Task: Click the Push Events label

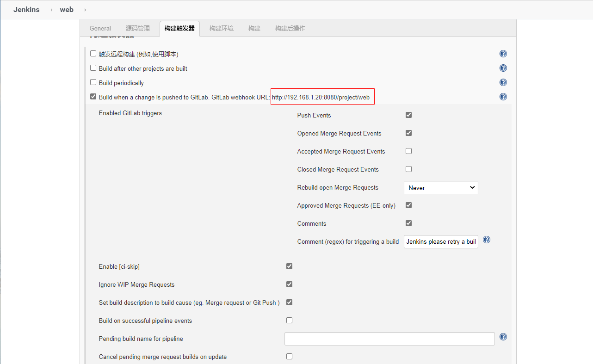Action: [314, 115]
